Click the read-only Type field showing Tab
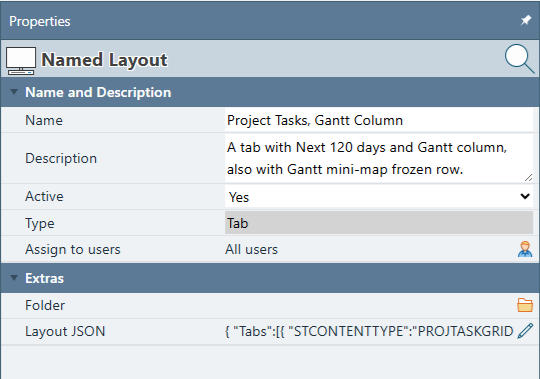Screen dimensions: 540x379 click(x=379, y=223)
